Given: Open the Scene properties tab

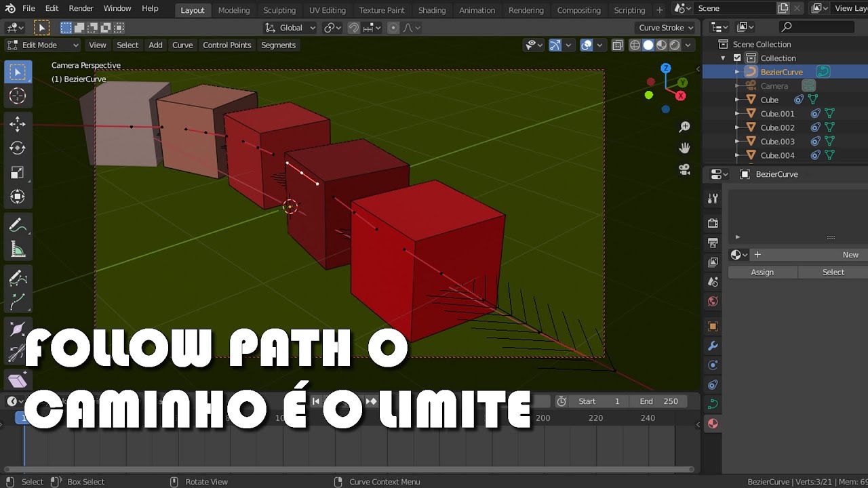Looking at the screenshot, I should 713,282.
